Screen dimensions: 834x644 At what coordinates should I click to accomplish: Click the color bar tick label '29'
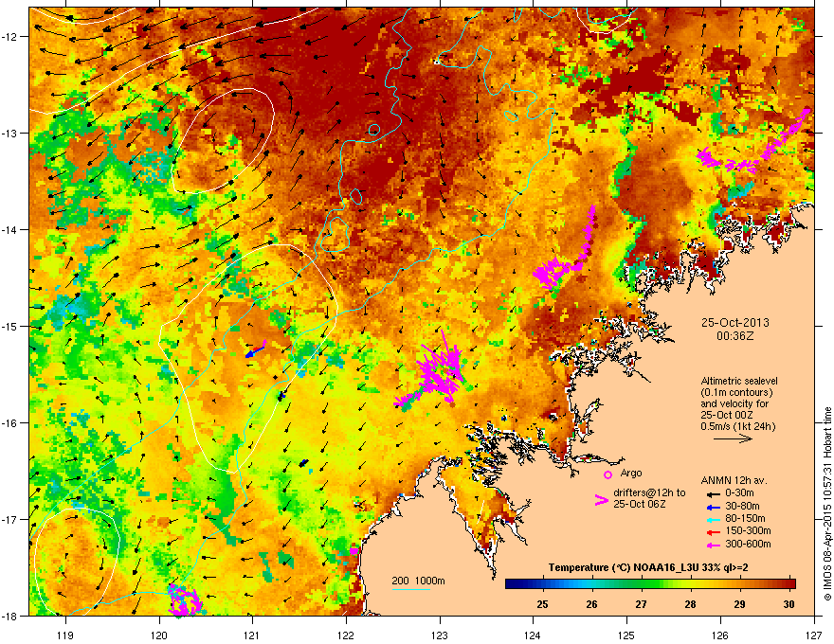pyautogui.click(x=739, y=604)
